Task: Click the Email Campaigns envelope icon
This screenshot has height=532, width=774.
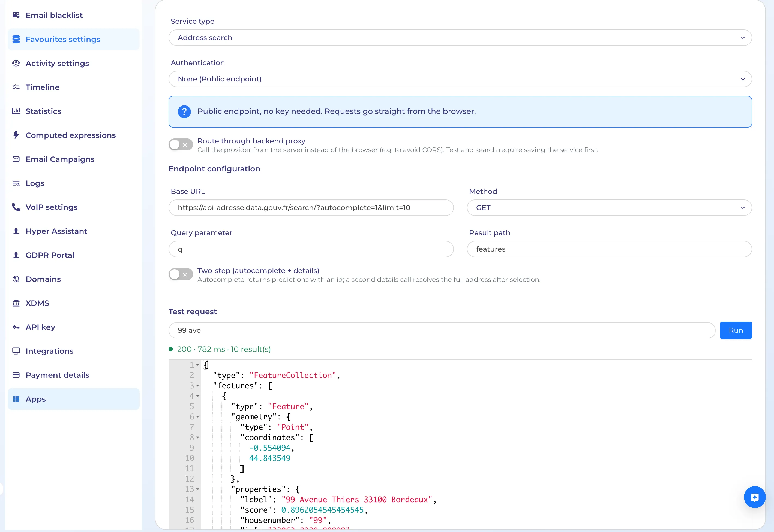Action: (16, 159)
